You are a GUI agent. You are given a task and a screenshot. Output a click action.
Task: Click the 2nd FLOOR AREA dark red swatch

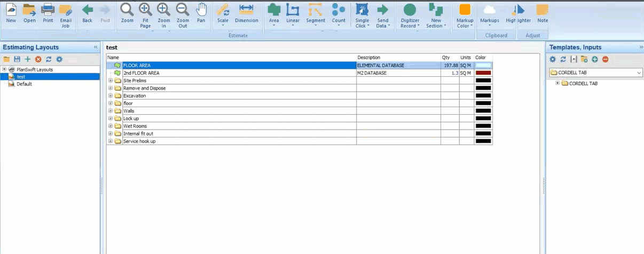tap(483, 73)
